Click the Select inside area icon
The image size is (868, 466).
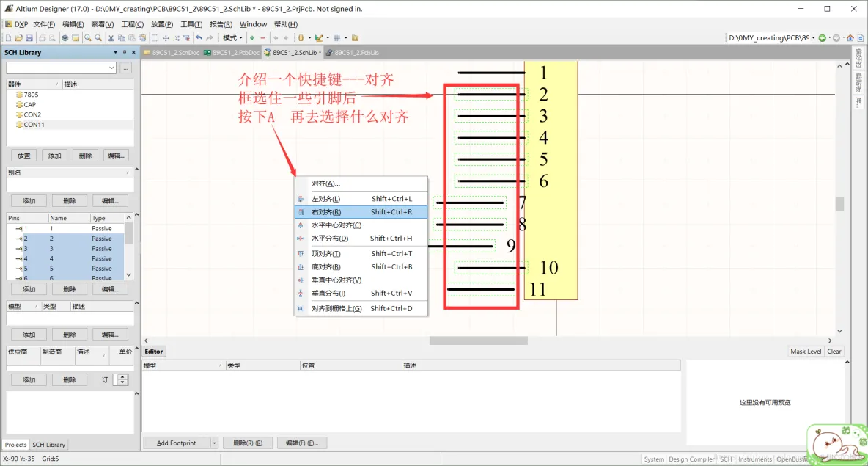tap(155, 38)
